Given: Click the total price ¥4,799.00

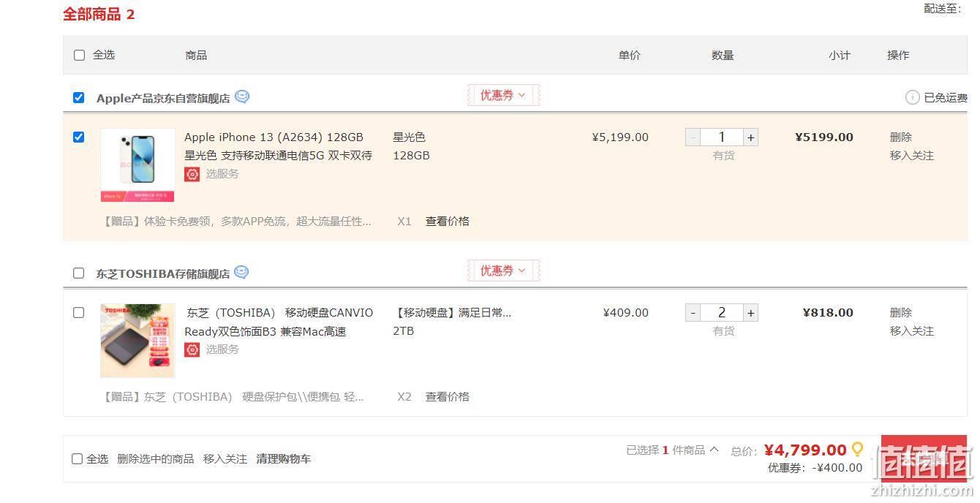Looking at the screenshot, I should pyautogui.click(x=805, y=450).
